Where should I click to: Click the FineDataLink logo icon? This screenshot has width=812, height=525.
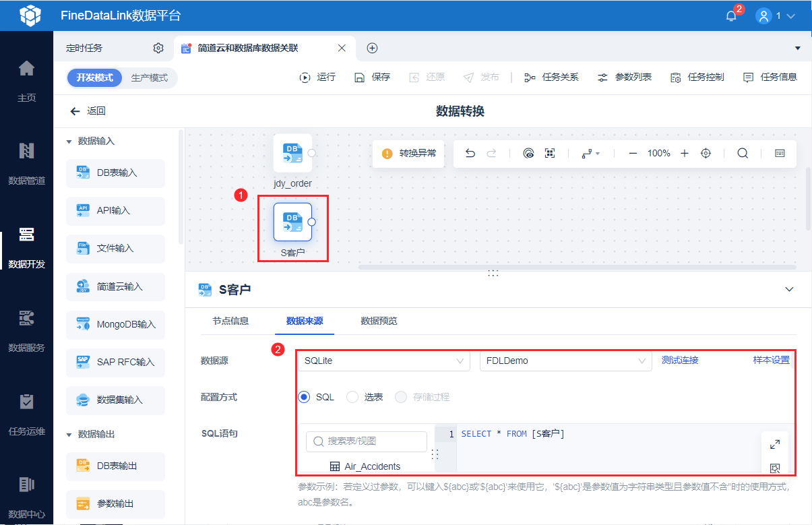pos(30,16)
